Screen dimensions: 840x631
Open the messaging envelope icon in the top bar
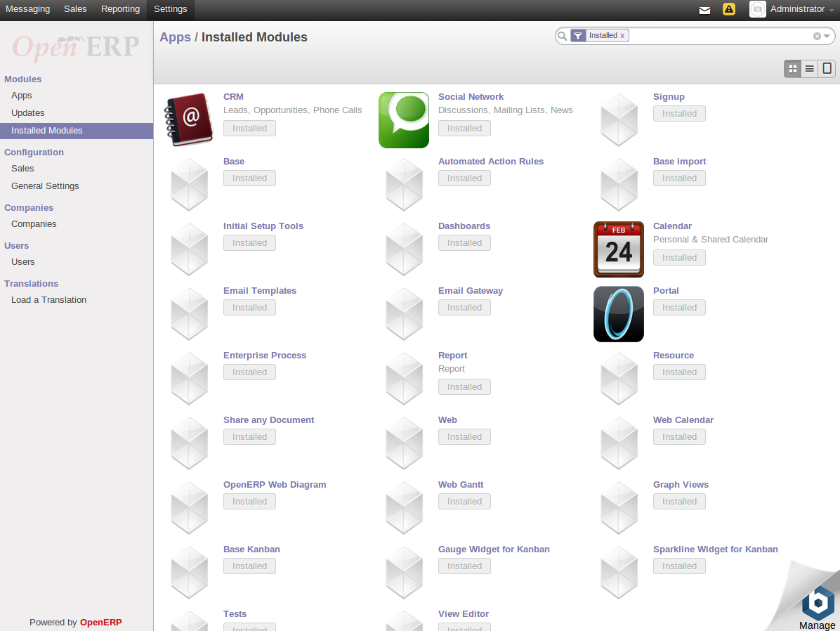(704, 10)
